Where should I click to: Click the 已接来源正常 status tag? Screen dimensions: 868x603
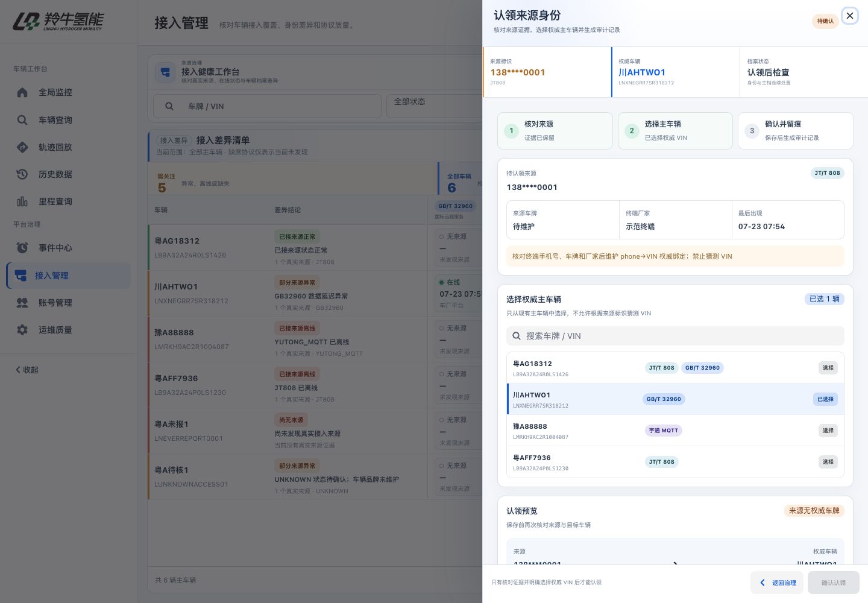tap(297, 237)
